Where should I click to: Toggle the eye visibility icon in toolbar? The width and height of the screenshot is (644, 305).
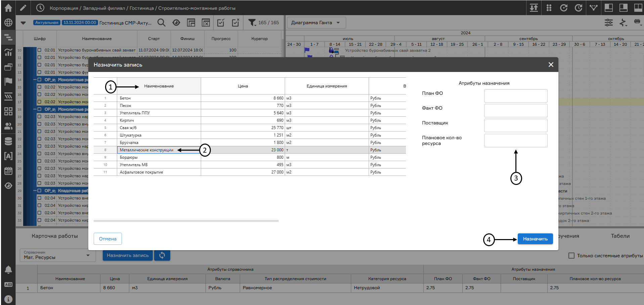(x=176, y=23)
